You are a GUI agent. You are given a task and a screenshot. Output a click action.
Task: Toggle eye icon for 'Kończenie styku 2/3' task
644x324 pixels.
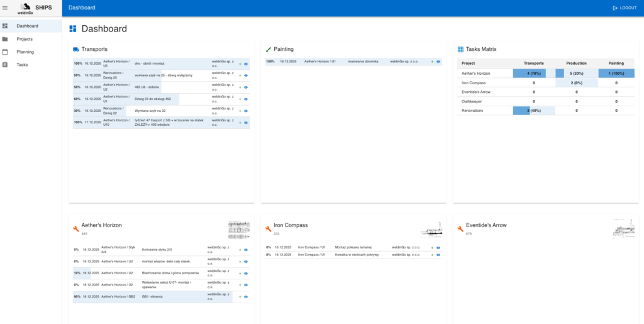click(246, 250)
